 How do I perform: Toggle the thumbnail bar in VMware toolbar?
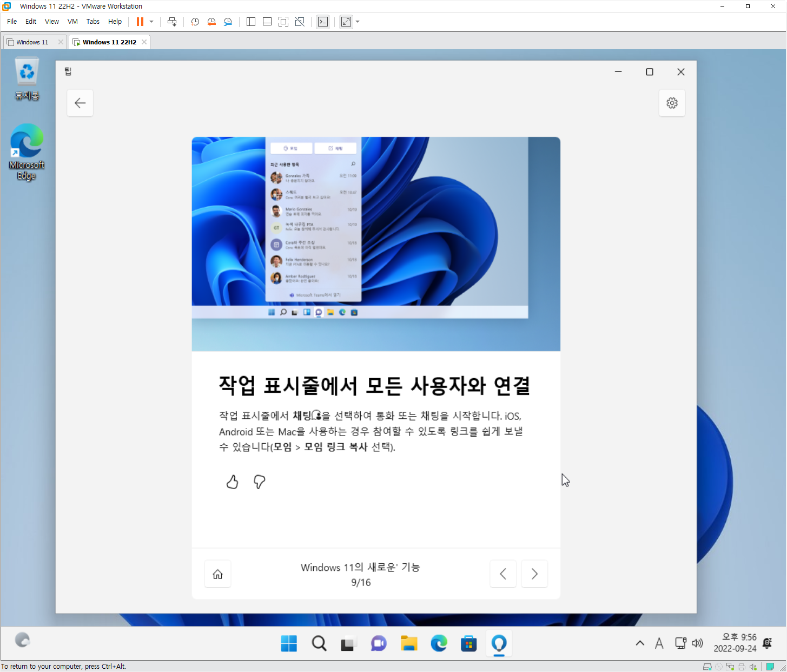(x=267, y=22)
